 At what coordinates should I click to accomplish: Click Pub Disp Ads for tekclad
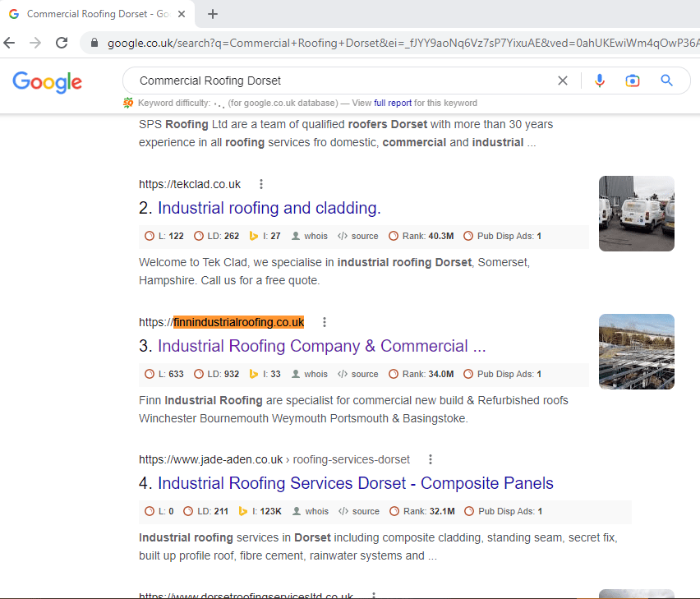pyautogui.click(x=502, y=236)
